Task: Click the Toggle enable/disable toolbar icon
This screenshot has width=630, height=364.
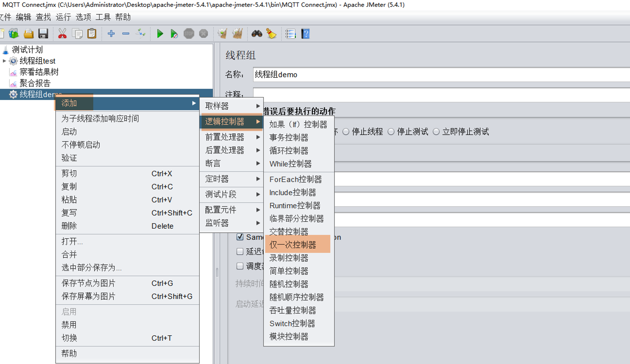Action: (x=140, y=33)
